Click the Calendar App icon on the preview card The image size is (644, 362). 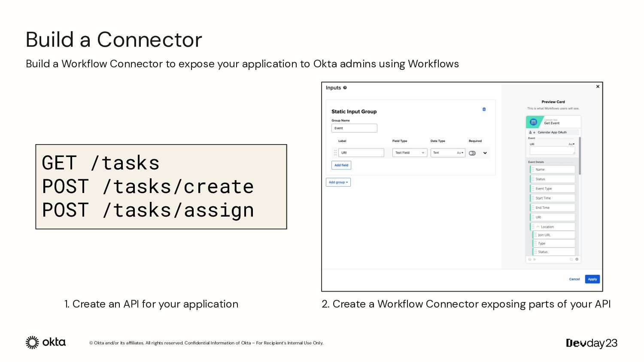tap(534, 122)
